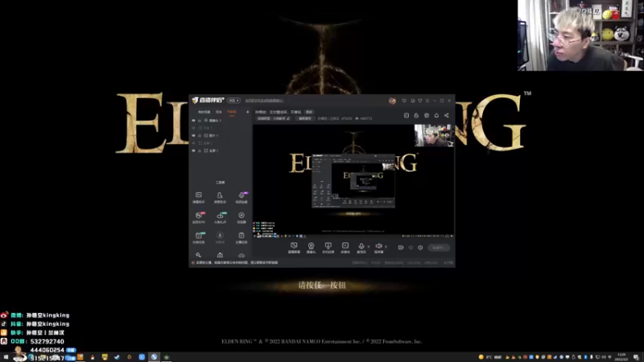644x362 pixels.
Task: Open the mode pill dropdown beside the app logo
Action: click(x=233, y=100)
